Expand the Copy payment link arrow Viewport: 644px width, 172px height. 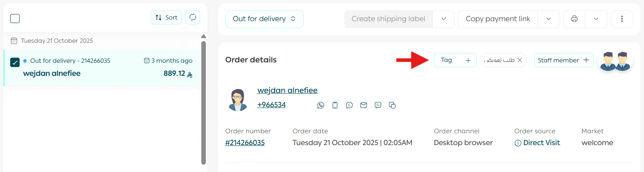coord(548,19)
